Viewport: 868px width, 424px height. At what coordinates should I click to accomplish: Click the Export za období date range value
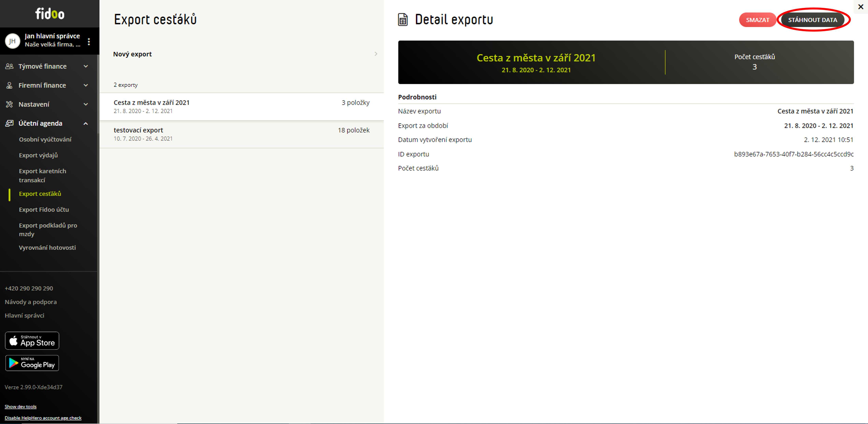(x=819, y=125)
